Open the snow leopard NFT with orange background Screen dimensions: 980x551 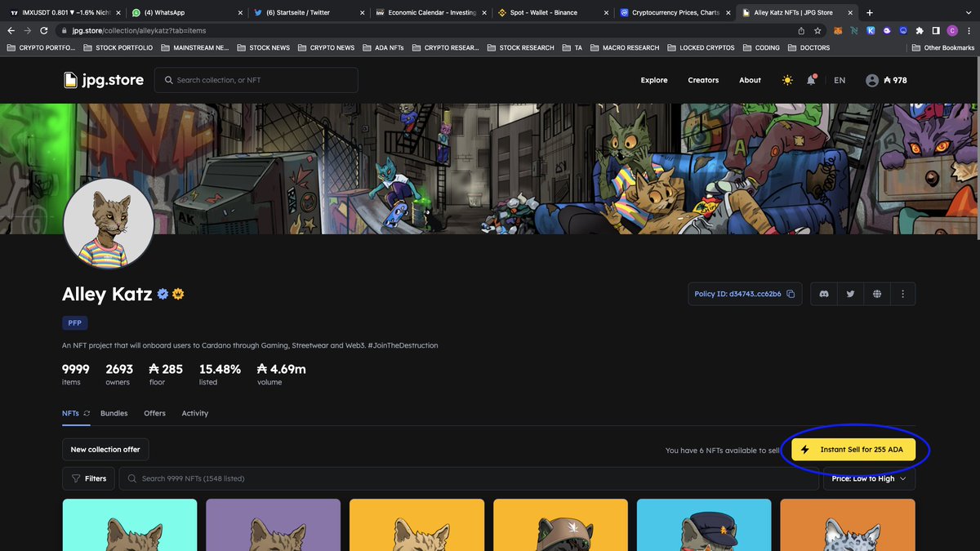tap(848, 525)
